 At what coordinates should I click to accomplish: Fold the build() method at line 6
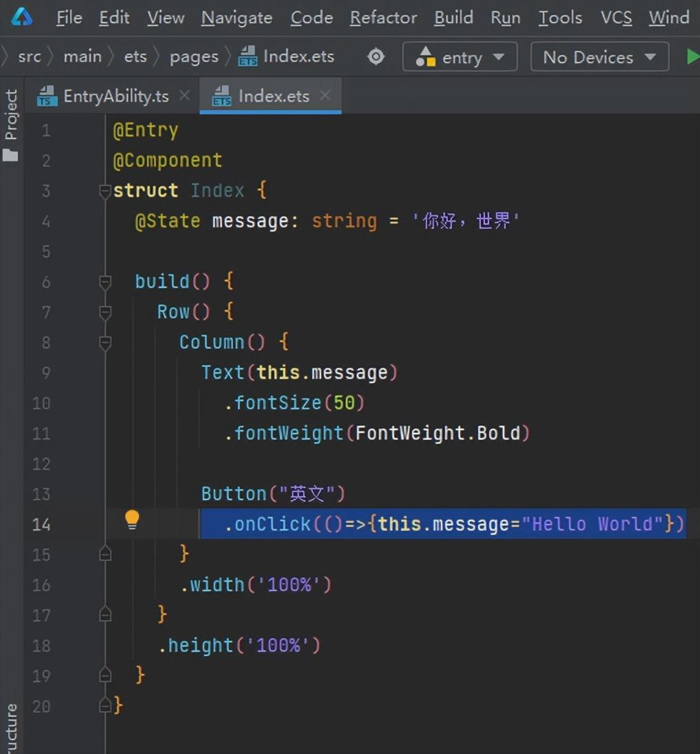click(x=105, y=282)
